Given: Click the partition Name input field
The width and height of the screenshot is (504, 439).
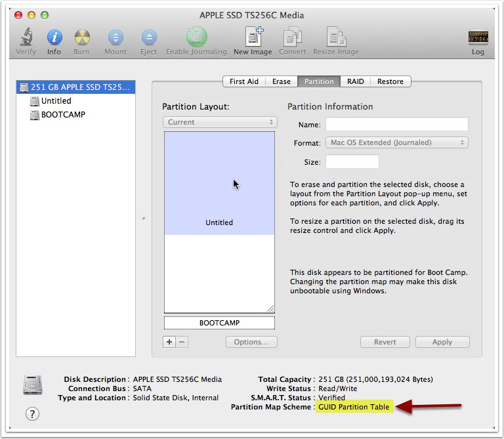Looking at the screenshot, I should point(397,125).
